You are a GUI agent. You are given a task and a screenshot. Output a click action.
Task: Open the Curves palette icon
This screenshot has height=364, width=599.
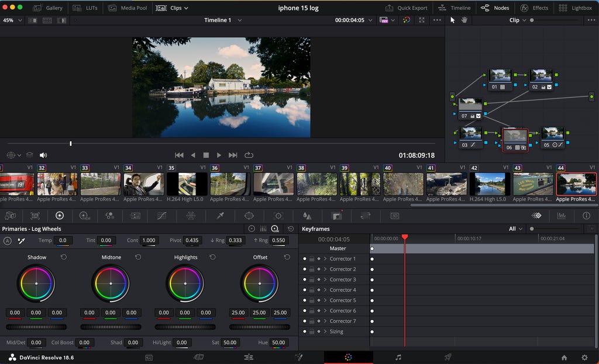point(161,216)
